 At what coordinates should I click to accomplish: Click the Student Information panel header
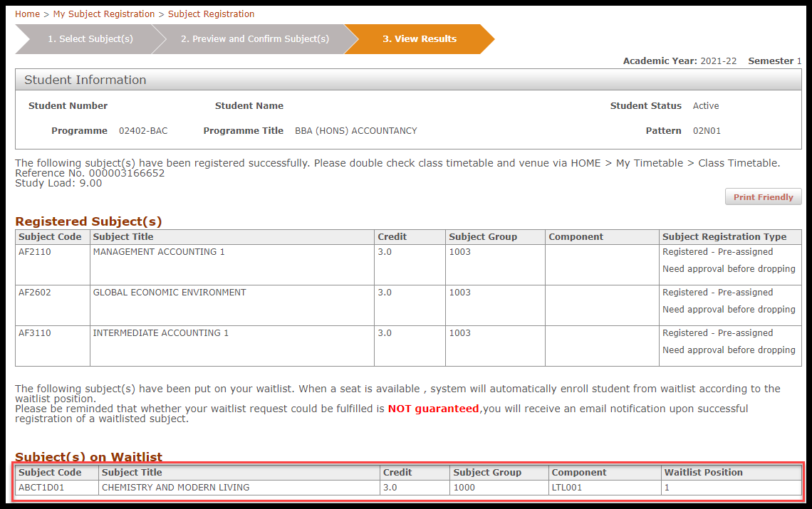pyautogui.click(x=408, y=80)
